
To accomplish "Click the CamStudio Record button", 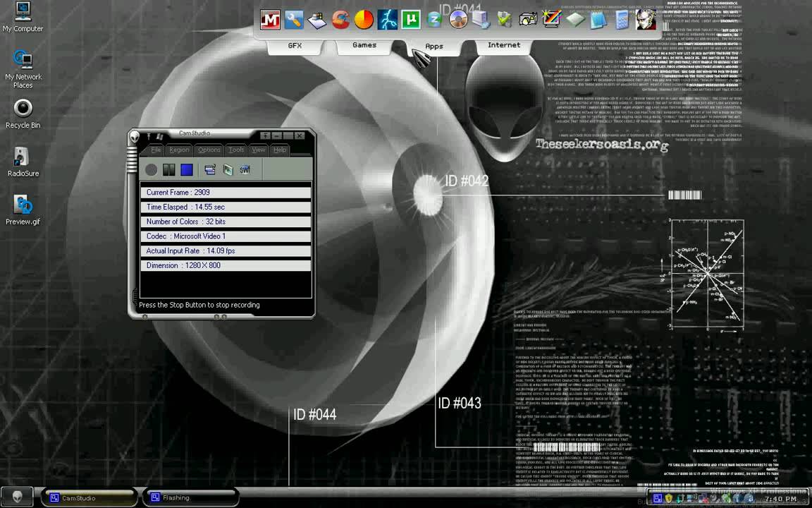I will point(152,169).
